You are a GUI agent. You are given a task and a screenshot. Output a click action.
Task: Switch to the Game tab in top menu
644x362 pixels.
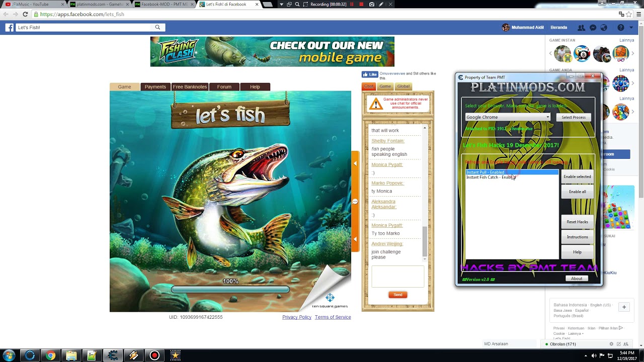124,87
